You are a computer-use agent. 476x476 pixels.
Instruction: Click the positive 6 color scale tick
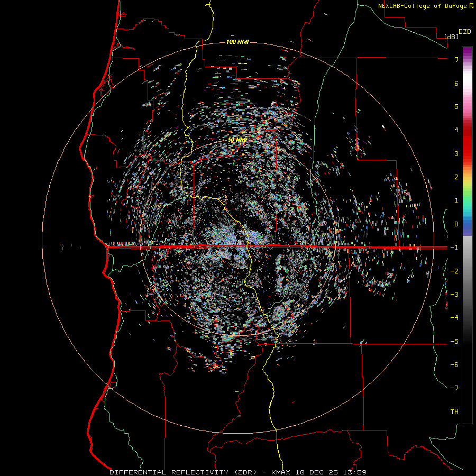click(x=456, y=83)
